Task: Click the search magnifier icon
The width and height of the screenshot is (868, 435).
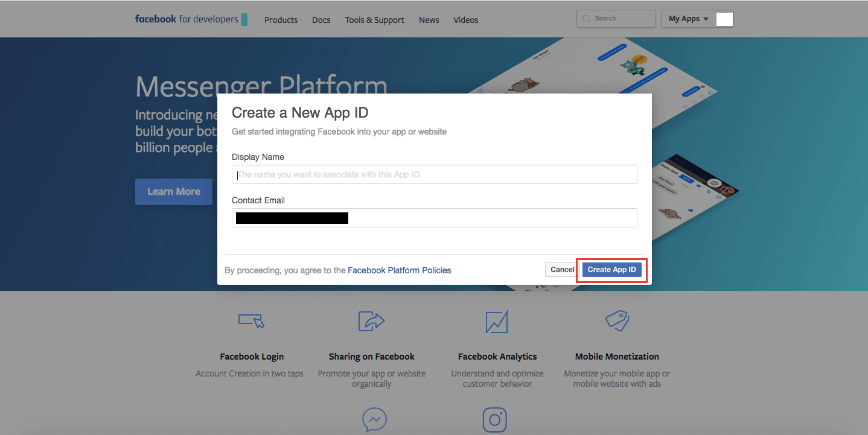Action: click(x=586, y=19)
